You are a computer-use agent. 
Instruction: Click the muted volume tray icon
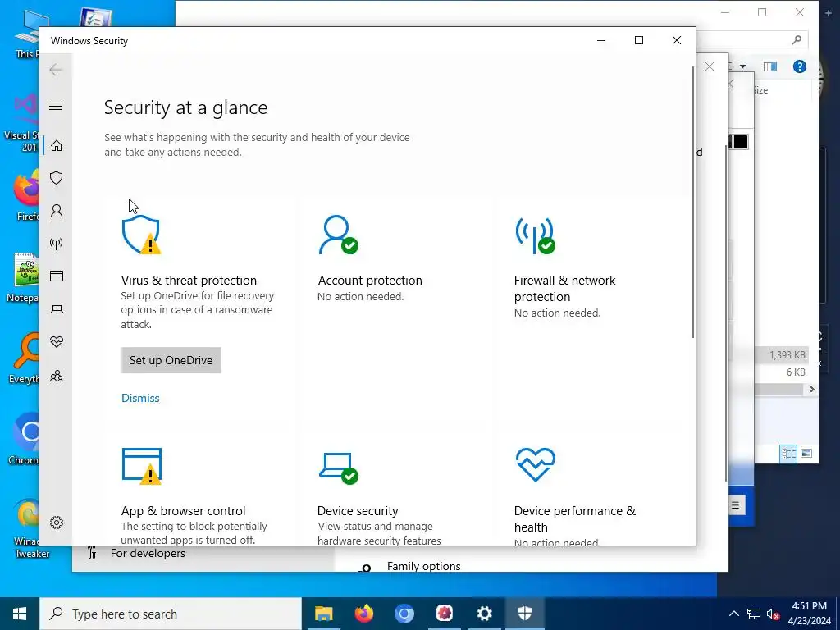773,614
